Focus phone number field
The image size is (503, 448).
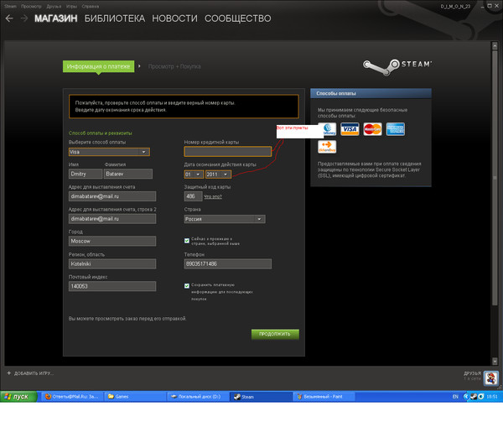[228, 263]
